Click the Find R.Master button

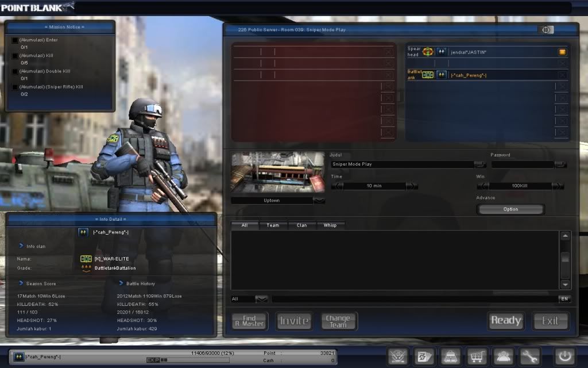click(x=250, y=321)
